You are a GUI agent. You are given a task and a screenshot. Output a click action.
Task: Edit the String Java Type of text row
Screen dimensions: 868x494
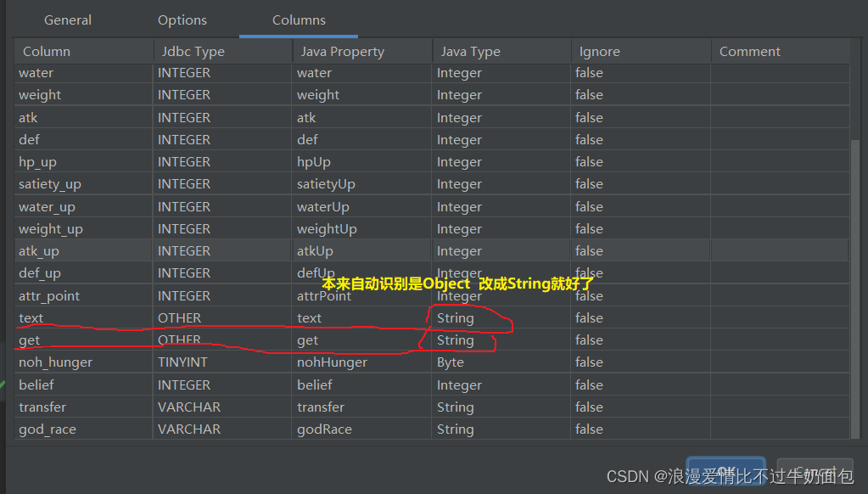point(501,318)
